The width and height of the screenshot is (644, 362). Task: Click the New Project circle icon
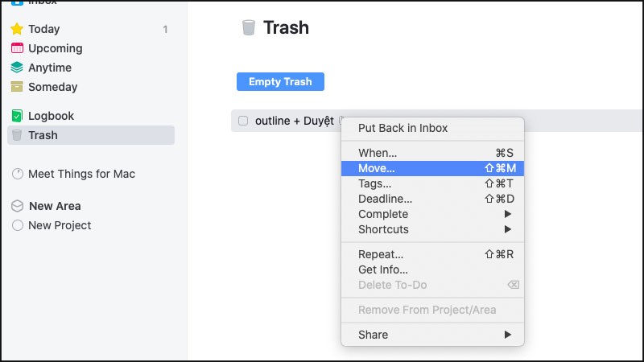tap(17, 225)
